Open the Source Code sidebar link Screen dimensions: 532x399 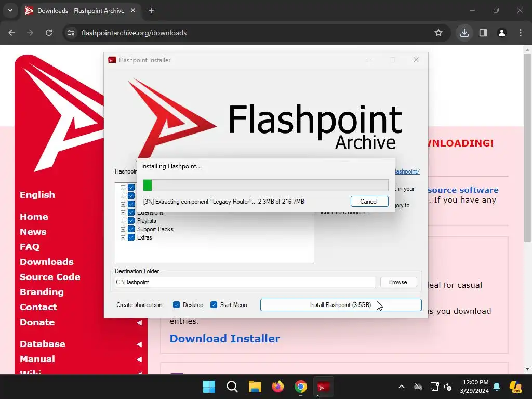[50, 277]
